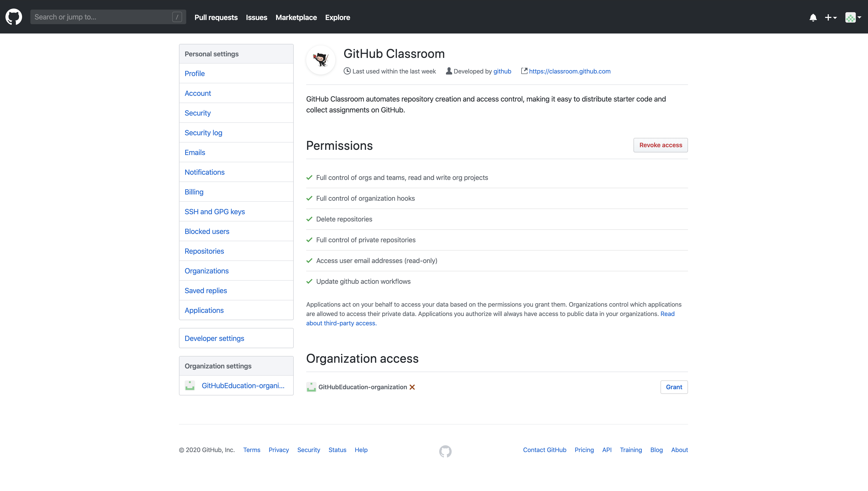This screenshot has width=868, height=491.
Task: Click the clock icon beside Last used
Action: tap(347, 71)
